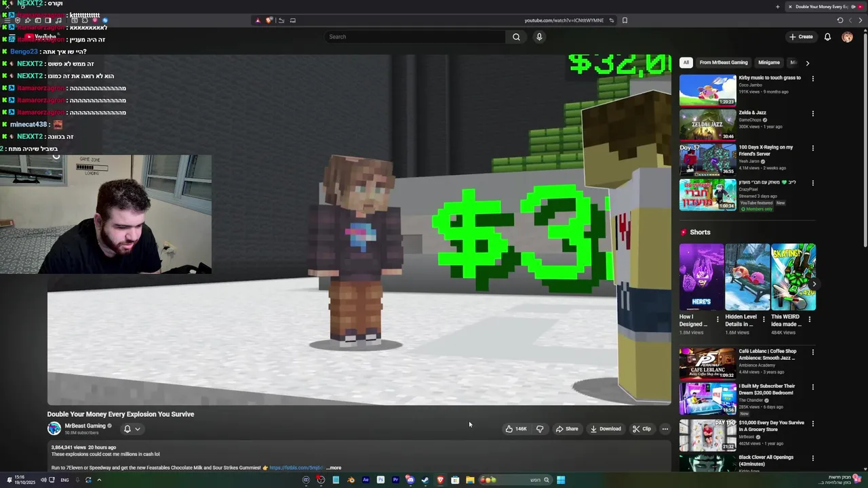Open options for CrazyPixel streamed video
The width and height of the screenshot is (868, 488).
click(x=812, y=182)
